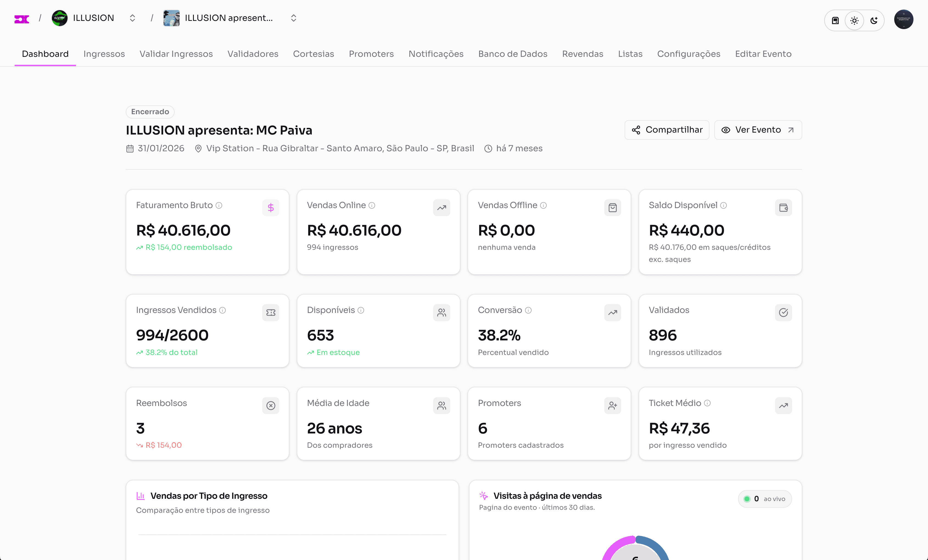Click the trend icon on Vendas Online card
928x560 pixels.
point(441,208)
